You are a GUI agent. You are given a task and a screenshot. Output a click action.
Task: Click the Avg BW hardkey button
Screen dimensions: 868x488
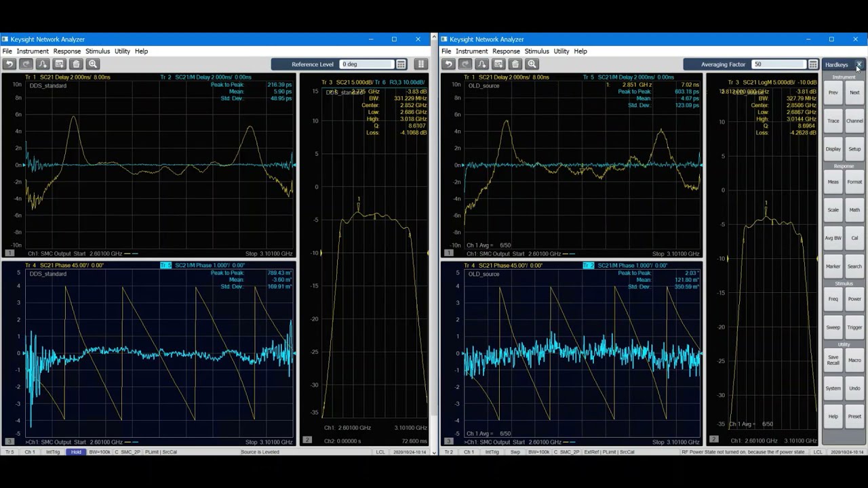[833, 238]
